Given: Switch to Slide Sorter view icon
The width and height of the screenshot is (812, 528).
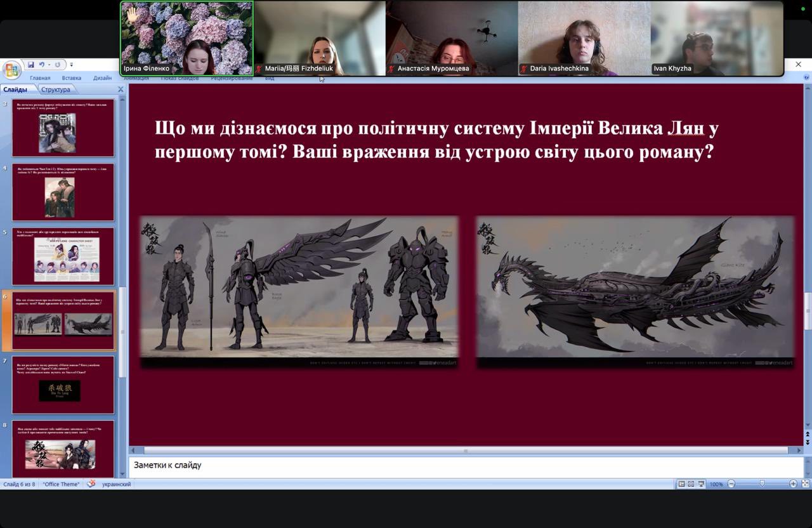Looking at the screenshot, I should point(691,484).
